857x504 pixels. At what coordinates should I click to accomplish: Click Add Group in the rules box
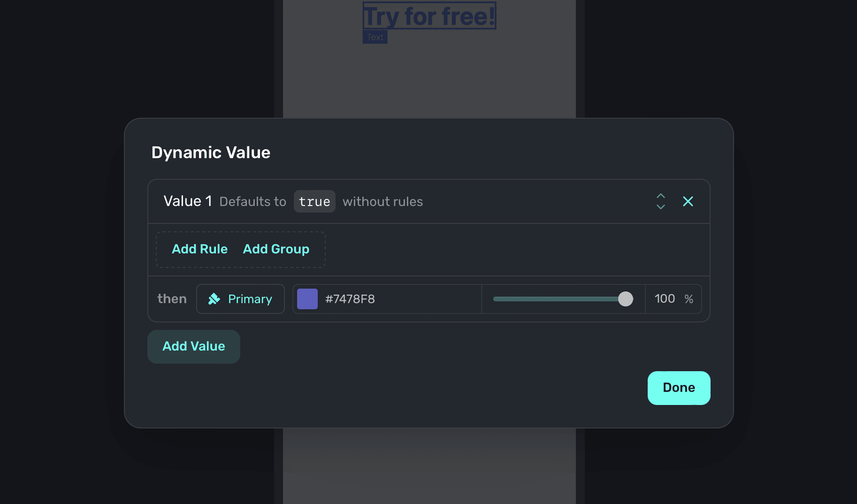coord(276,249)
